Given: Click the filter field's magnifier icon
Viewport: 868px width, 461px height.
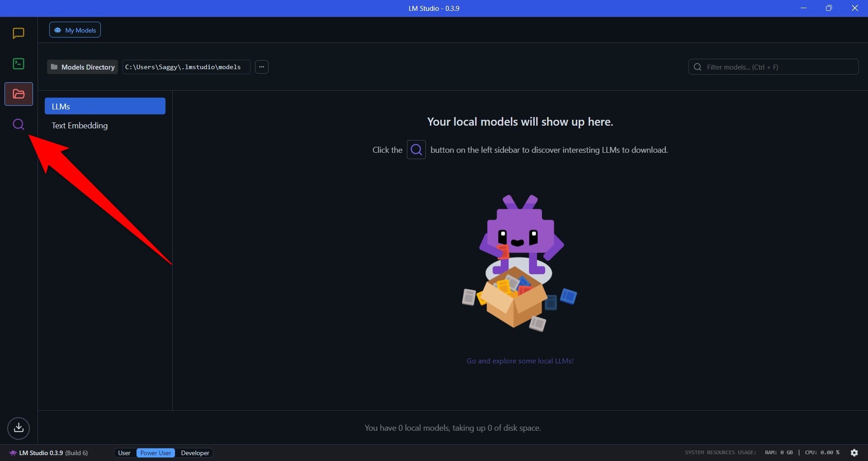Looking at the screenshot, I should (698, 67).
